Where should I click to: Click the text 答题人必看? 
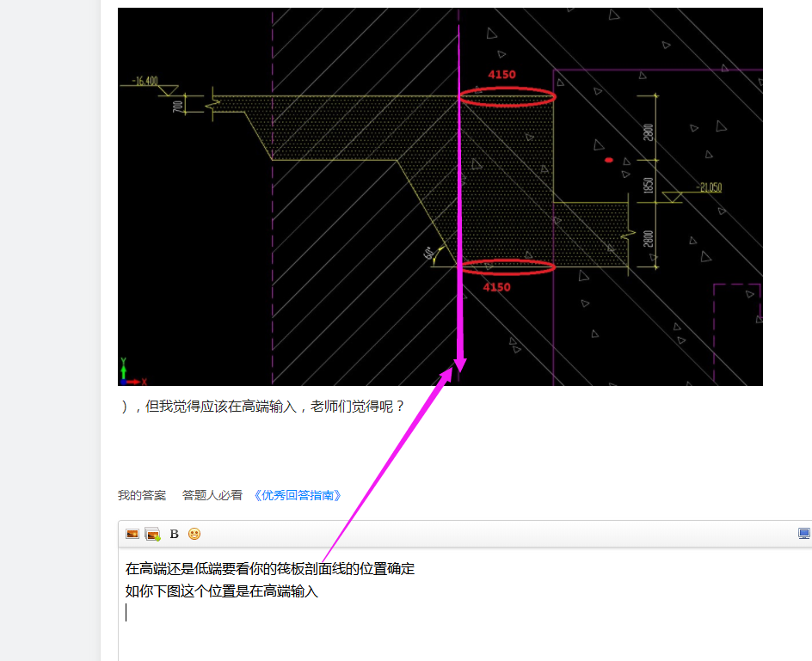point(212,495)
